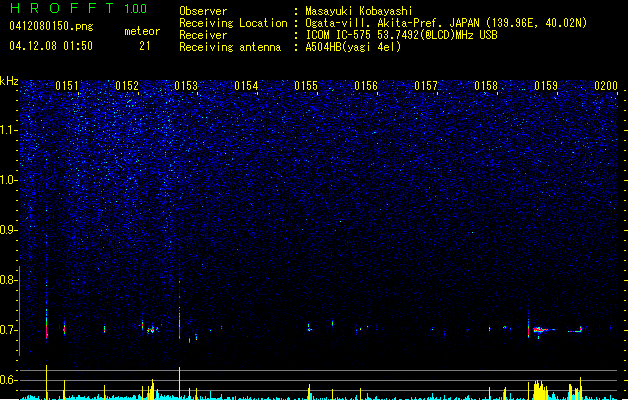This screenshot has height=400, width=629.
Task: Click the 0159 time marker
Action: coord(546,86)
